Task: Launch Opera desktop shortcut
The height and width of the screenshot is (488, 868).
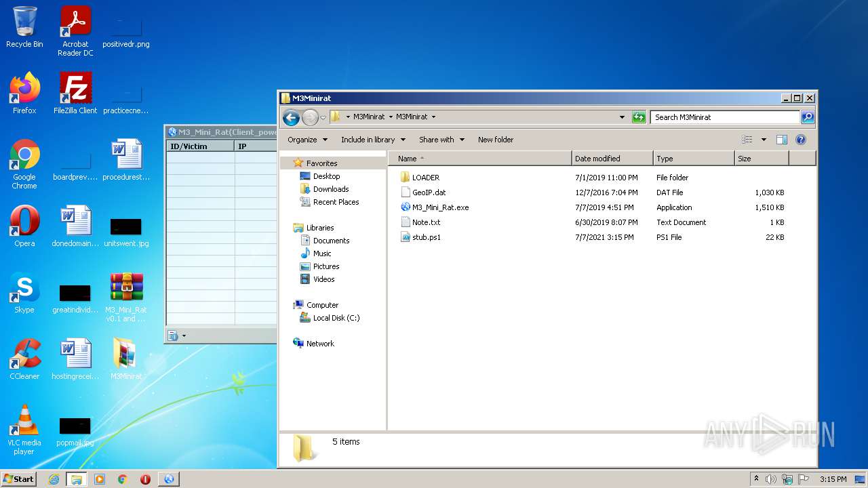Action: pos(24,226)
